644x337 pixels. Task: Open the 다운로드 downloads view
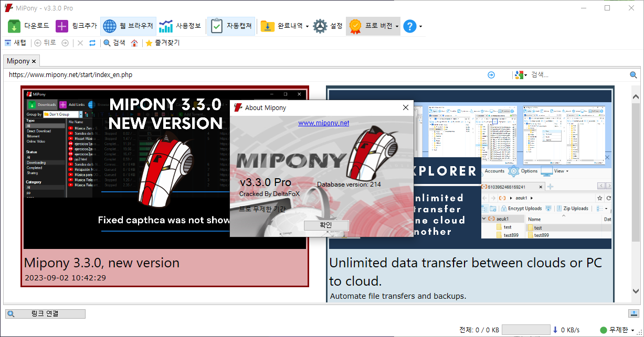(28, 26)
